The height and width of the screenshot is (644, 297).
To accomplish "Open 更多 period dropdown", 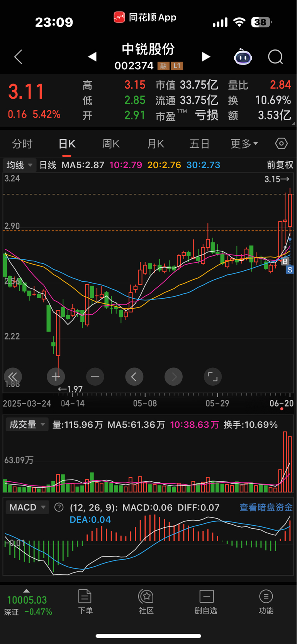I will click(x=244, y=144).
